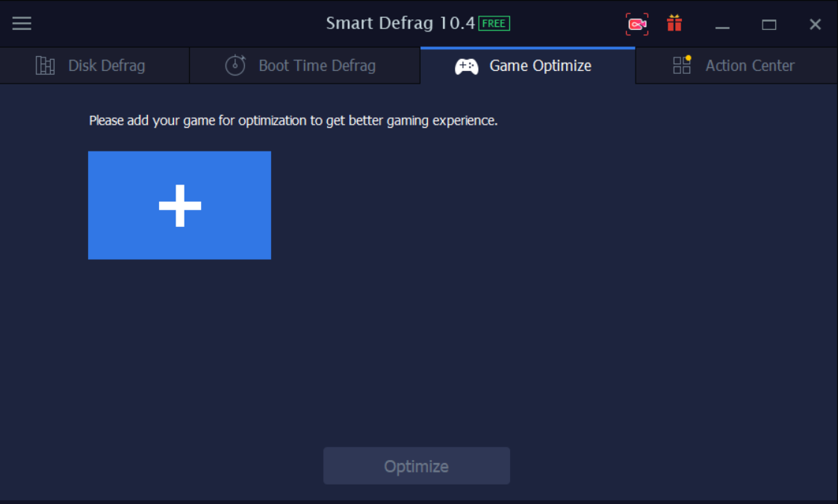Open the hamburger main menu
Screen dimensions: 838x504
point(22,23)
